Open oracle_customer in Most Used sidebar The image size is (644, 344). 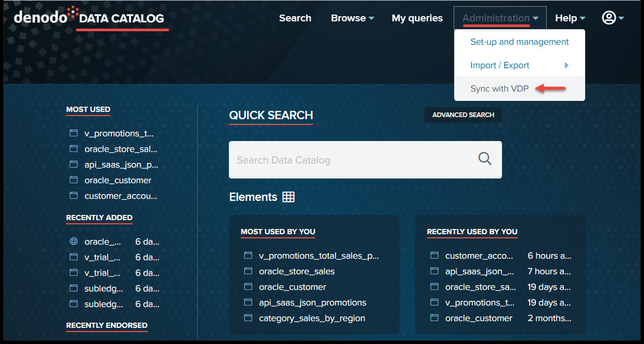click(x=118, y=180)
